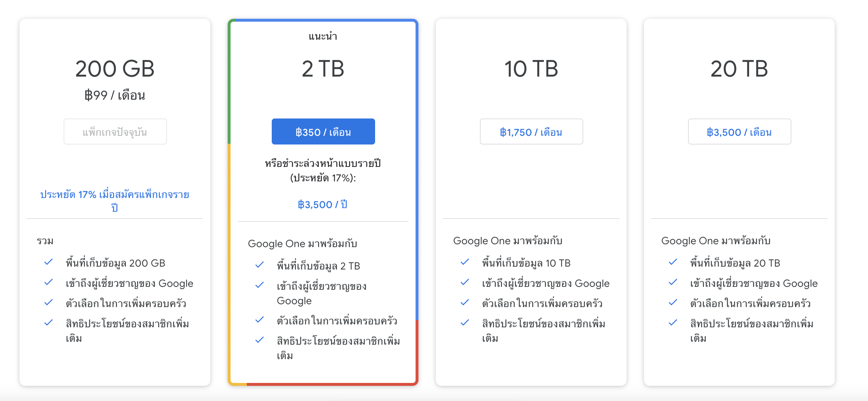The image size is (868, 401).
Task: Click the family option checkmark in 2 TB card
Action: (x=259, y=320)
